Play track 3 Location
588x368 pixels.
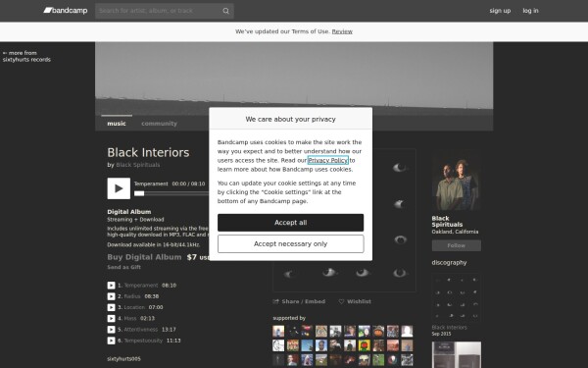coord(111,307)
